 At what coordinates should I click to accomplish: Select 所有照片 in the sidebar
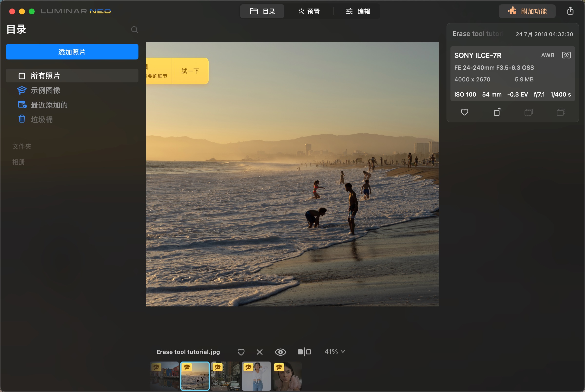click(72, 76)
